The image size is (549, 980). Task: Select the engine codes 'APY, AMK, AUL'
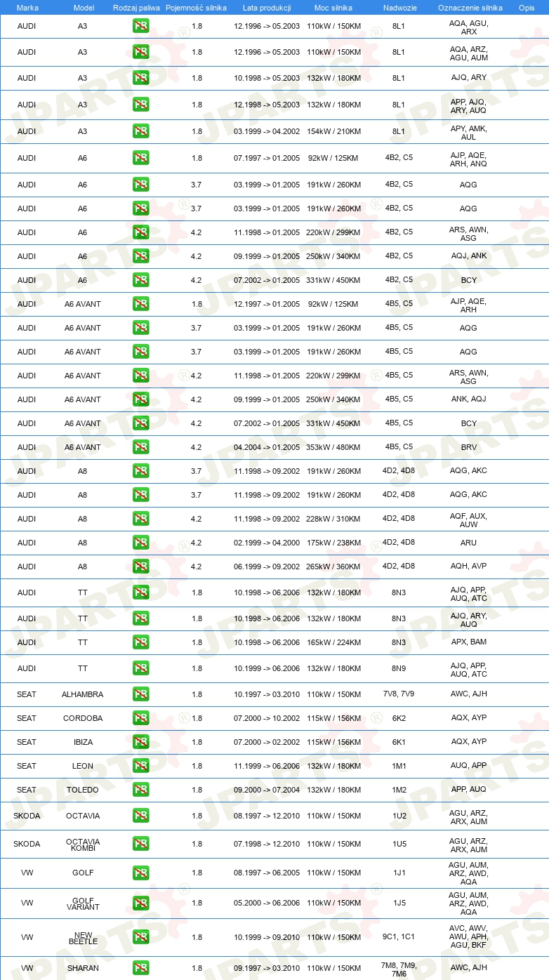pyautogui.click(x=469, y=133)
